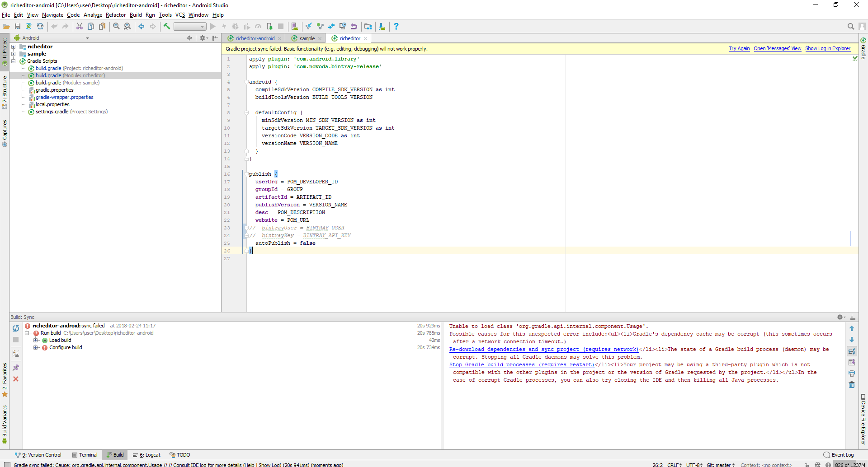This screenshot has width=868, height=467.
Task: Expand the richeditor module node
Action: point(14,47)
